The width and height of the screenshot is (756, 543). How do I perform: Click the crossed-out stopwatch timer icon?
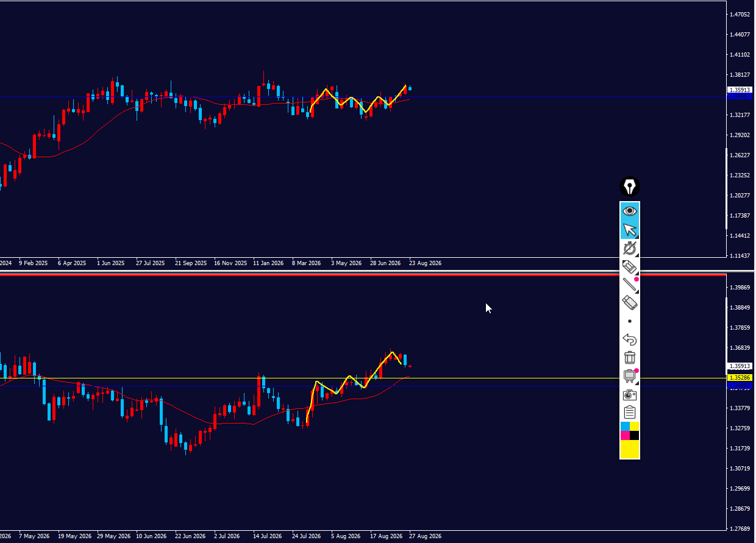pos(630,248)
